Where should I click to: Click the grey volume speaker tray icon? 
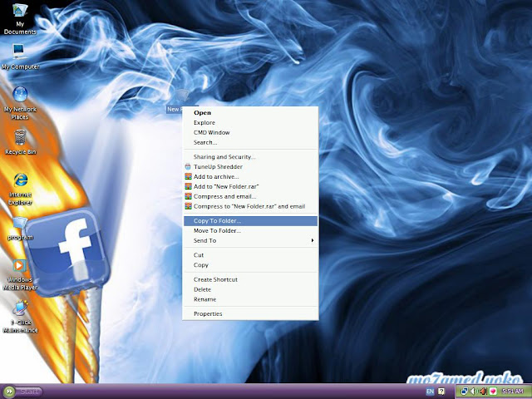pos(474,392)
